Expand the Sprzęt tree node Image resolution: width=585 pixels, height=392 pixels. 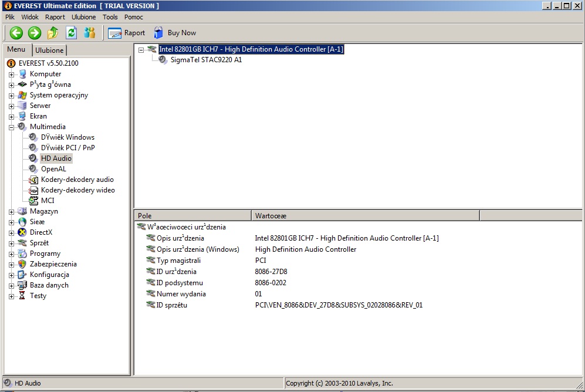pyautogui.click(x=12, y=244)
